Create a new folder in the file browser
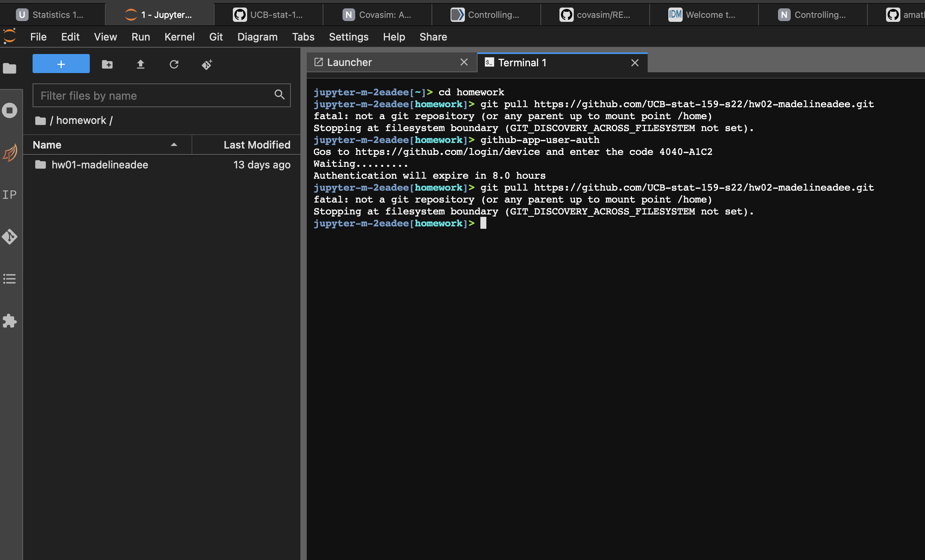 [x=107, y=64]
